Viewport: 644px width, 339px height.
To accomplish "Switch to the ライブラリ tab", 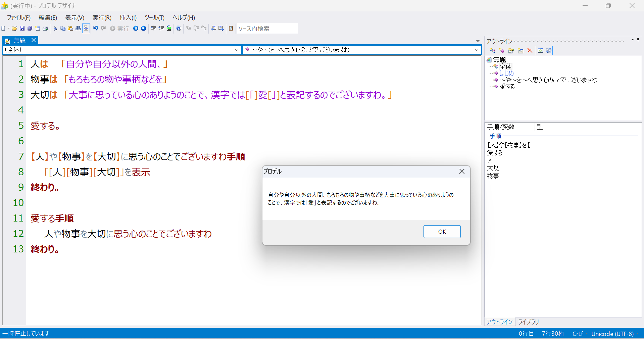I will pyautogui.click(x=528, y=322).
